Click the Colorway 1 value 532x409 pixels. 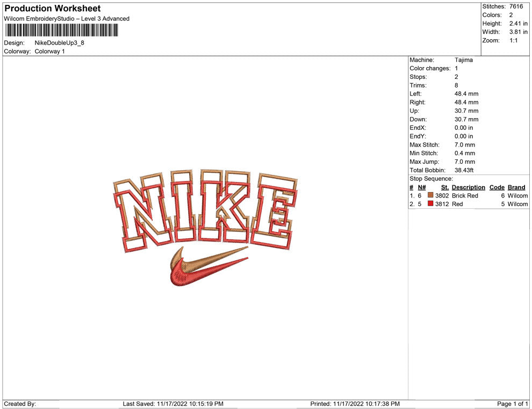(49, 51)
